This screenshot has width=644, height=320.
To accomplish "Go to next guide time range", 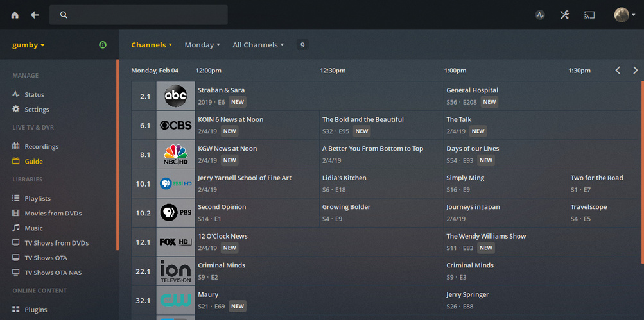I will coord(636,70).
